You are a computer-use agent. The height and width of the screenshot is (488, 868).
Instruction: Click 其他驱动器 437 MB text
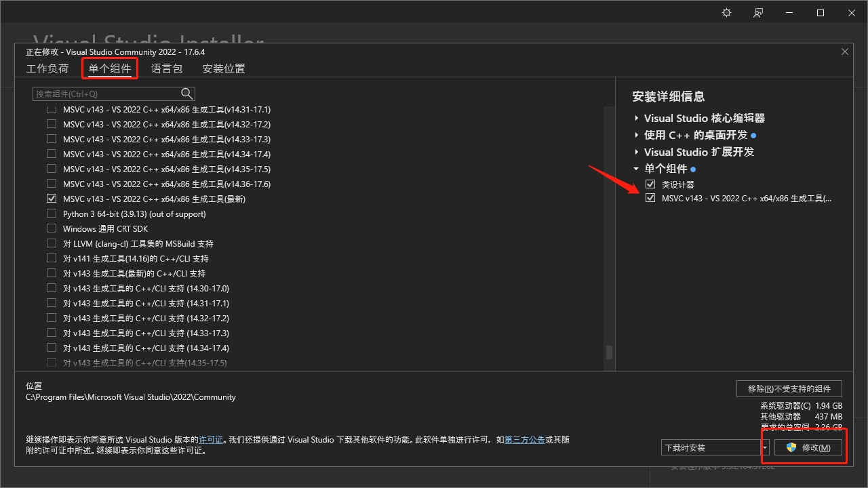click(802, 417)
